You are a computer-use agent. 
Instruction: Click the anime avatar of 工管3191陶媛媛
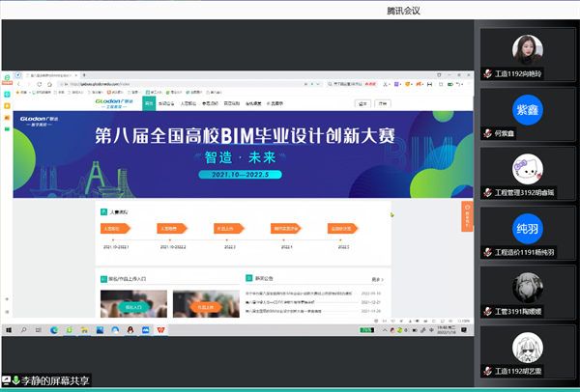pyautogui.click(x=528, y=288)
